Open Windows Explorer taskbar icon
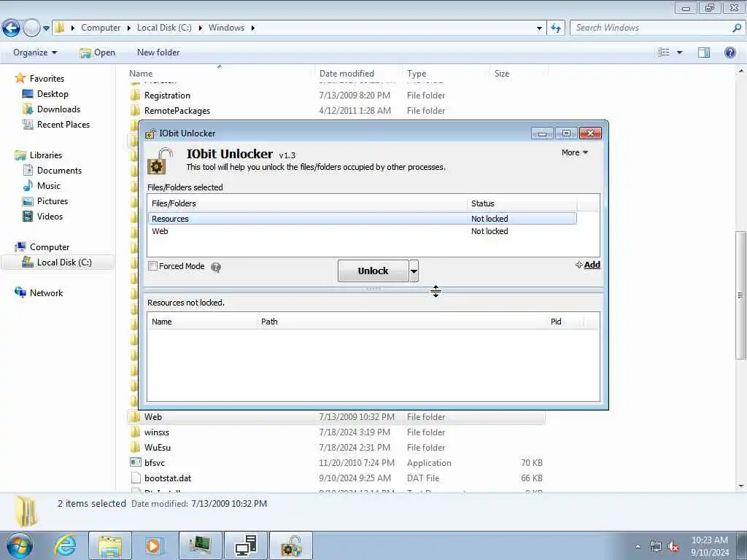 click(x=110, y=545)
